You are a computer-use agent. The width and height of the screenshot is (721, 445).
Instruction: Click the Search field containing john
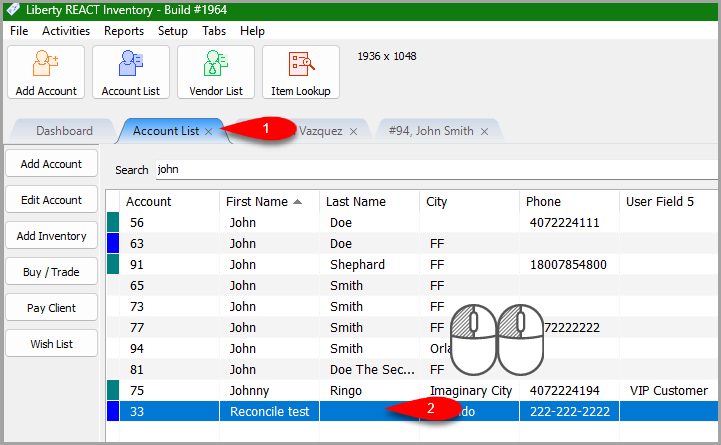coord(437,170)
